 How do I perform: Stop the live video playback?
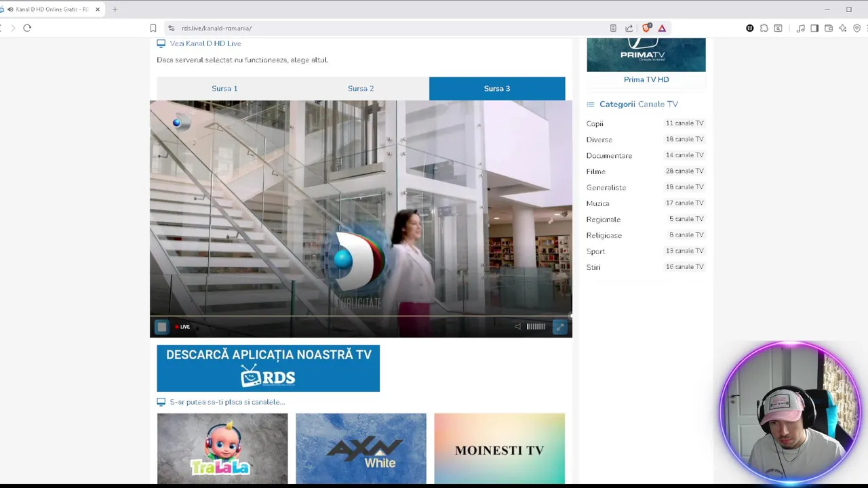point(161,327)
